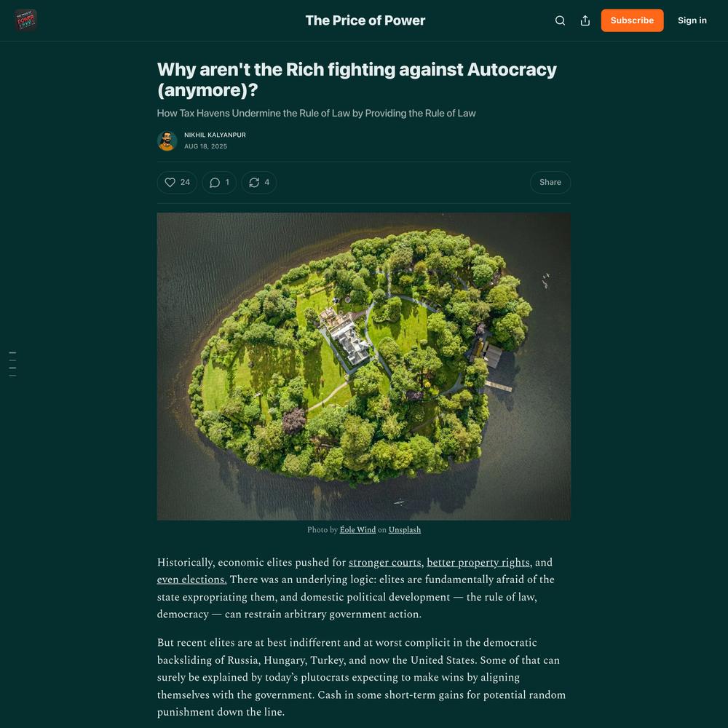Click the aerial island photo

pyautogui.click(x=363, y=366)
